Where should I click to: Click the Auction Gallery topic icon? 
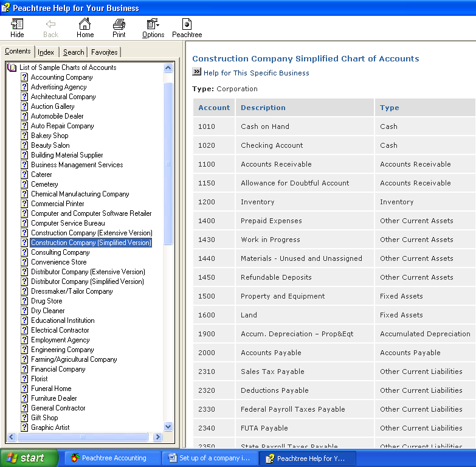point(24,106)
